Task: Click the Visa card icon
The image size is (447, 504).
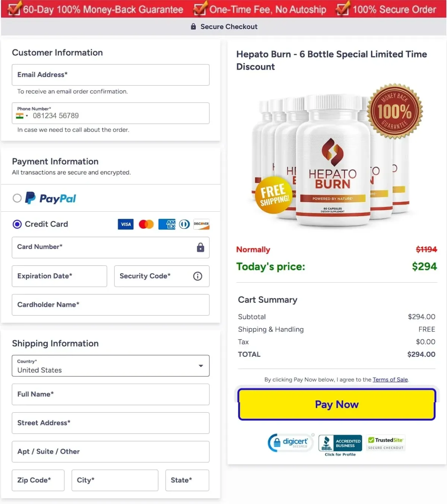Action: click(126, 224)
